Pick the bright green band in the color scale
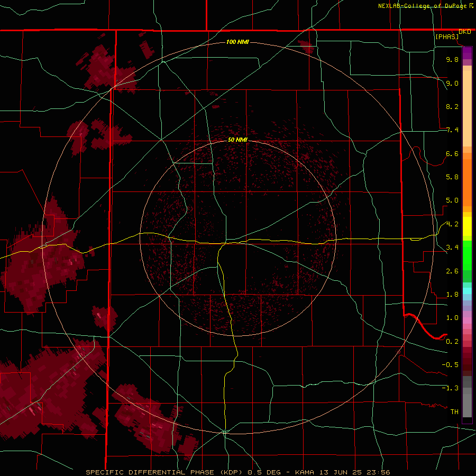Viewport: 476px width, 476px height. click(467, 255)
